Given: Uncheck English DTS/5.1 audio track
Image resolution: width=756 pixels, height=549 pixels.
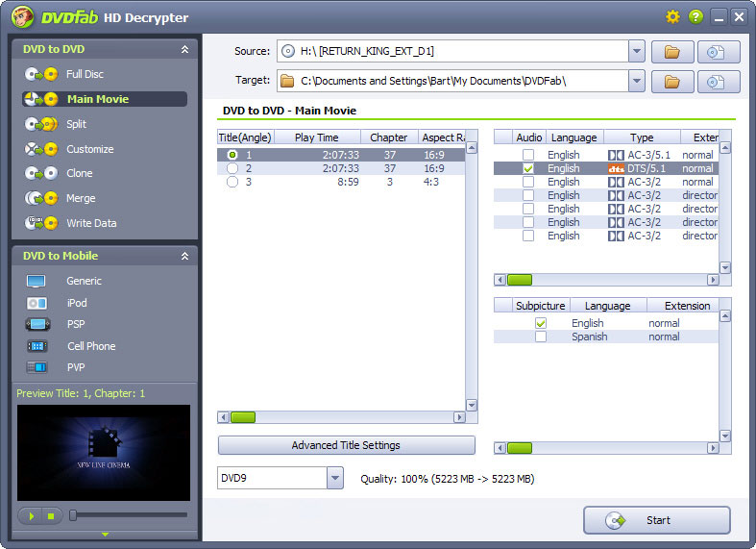Looking at the screenshot, I should 528,168.
